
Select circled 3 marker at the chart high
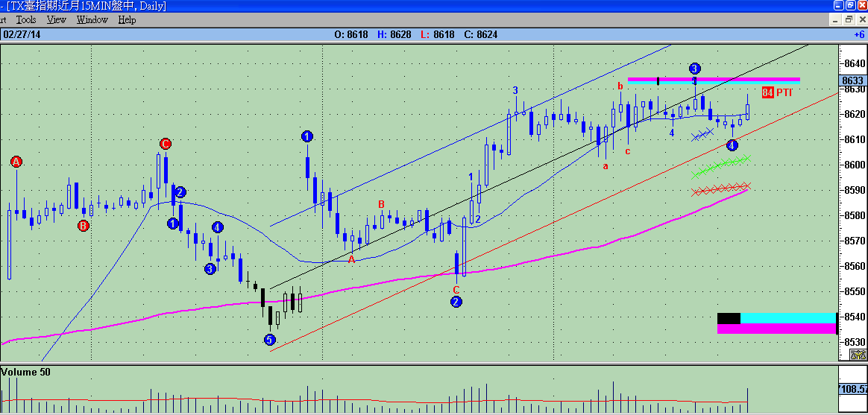(695, 69)
